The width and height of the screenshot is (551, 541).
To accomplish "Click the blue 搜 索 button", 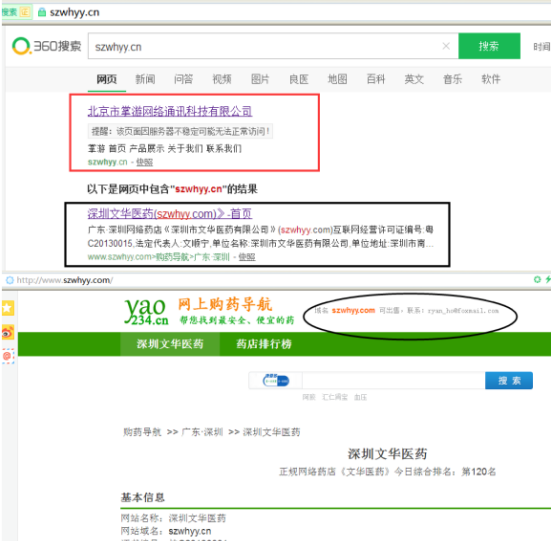I will pyautogui.click(x=509, y=380).
